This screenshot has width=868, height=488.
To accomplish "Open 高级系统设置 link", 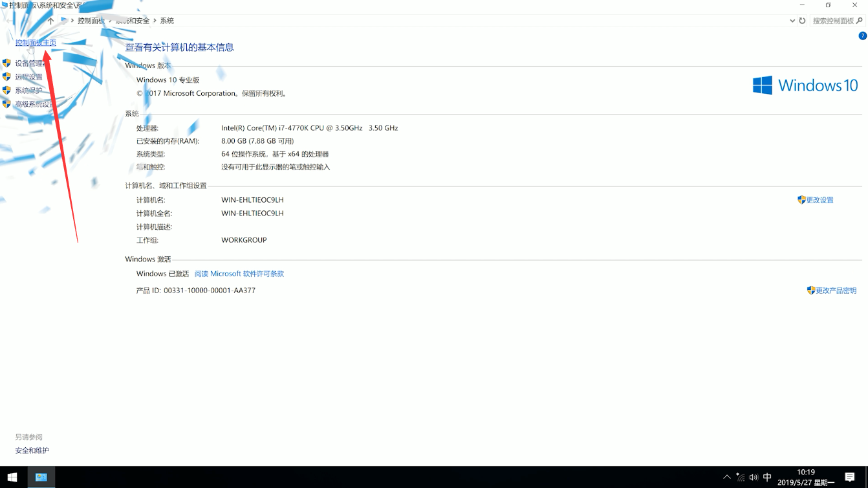I will [x=34, y=104].
